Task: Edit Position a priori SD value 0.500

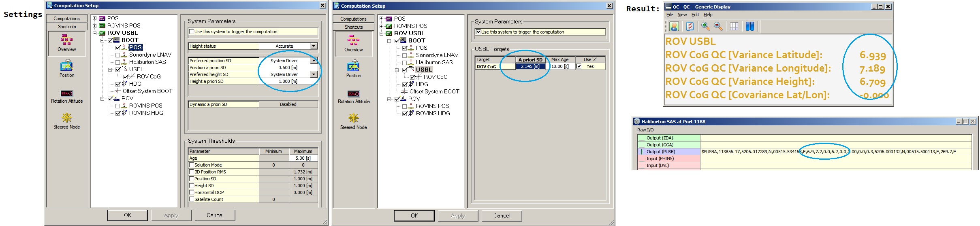Action: 288,68
